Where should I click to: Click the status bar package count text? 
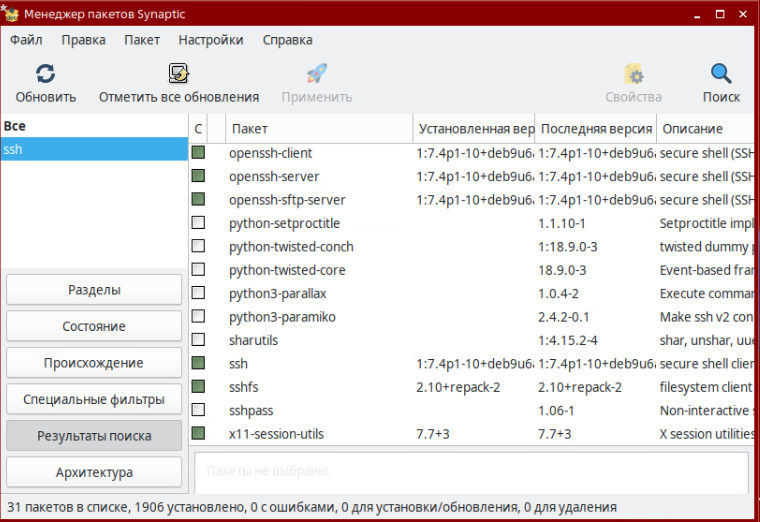pyautogui.click(x=312, y=507)
